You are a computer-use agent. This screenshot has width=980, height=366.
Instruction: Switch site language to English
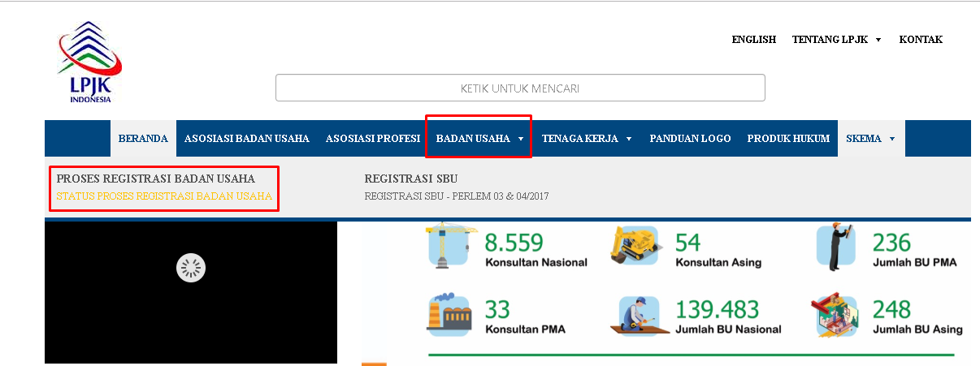click(x=754, y=40)
